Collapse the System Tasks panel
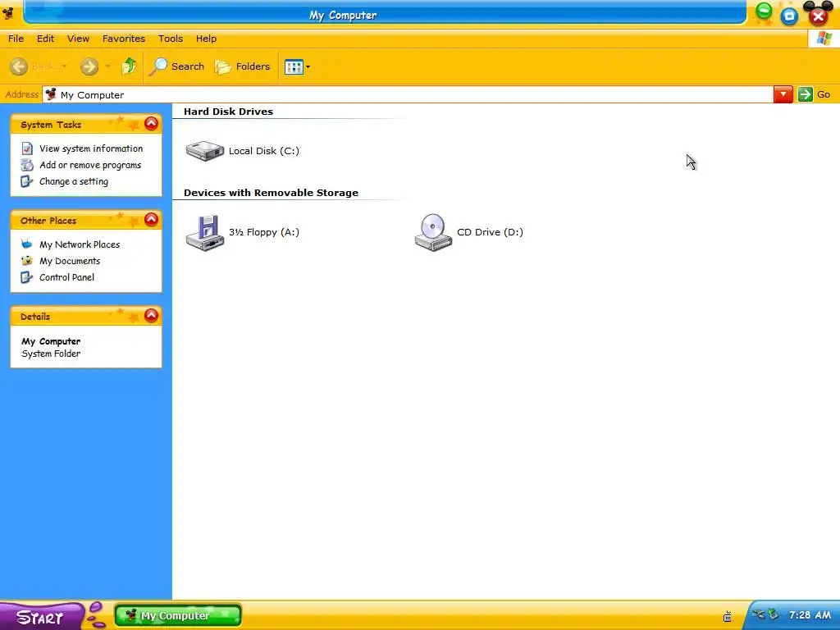840x630 pixels. (151, 124)
